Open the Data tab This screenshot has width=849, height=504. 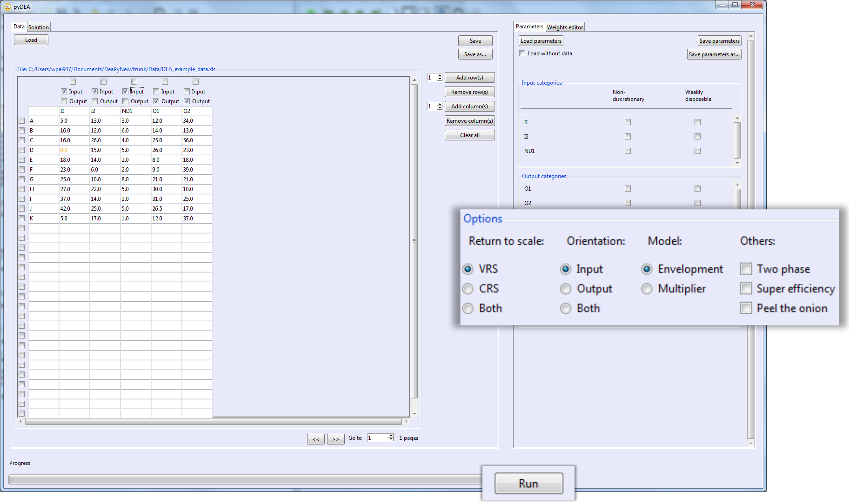click(x=19, y=27)
